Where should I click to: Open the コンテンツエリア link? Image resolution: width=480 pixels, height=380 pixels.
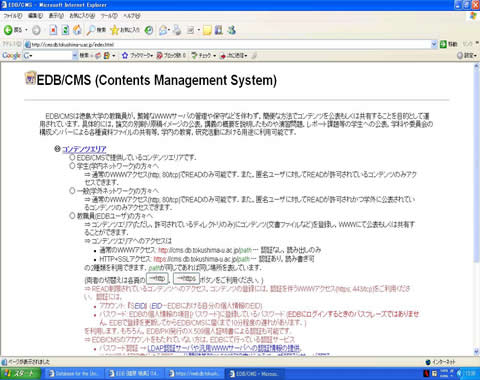[84, 149]
